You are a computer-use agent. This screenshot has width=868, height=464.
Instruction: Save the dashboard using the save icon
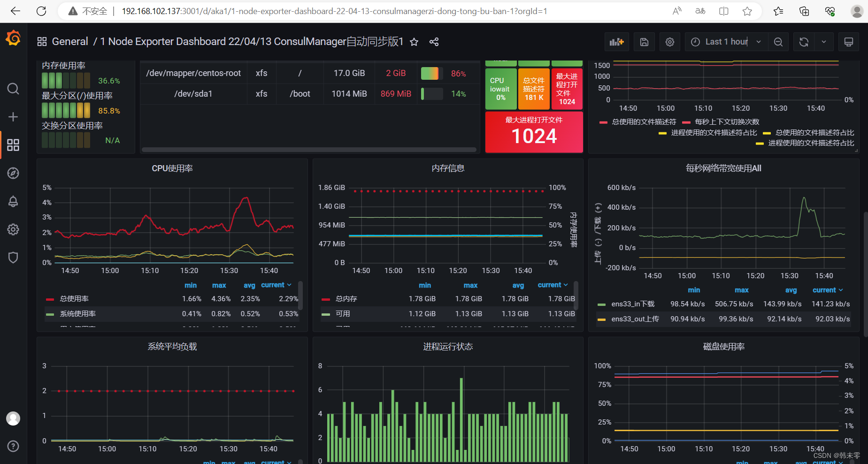(x=644, y=42)
